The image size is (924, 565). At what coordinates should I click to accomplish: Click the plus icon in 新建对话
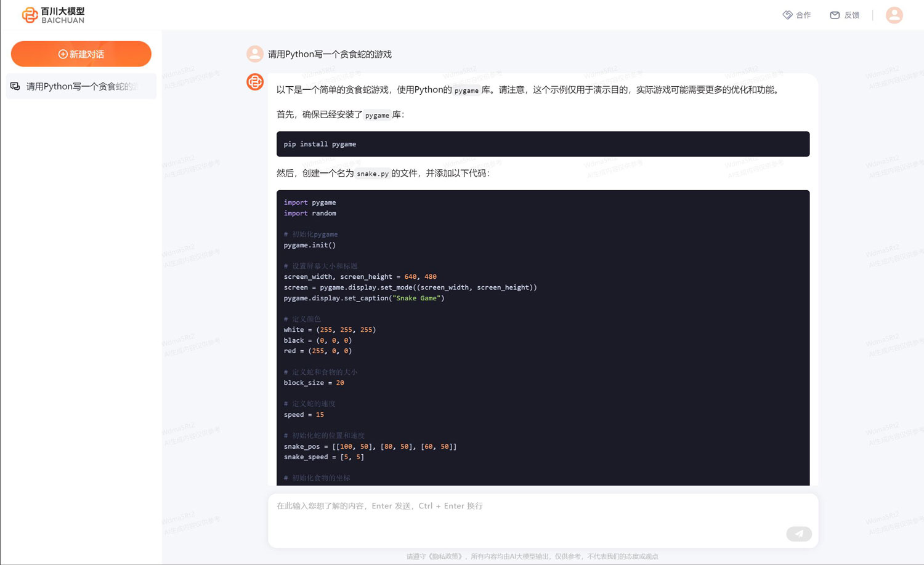(x=63, y=54)
